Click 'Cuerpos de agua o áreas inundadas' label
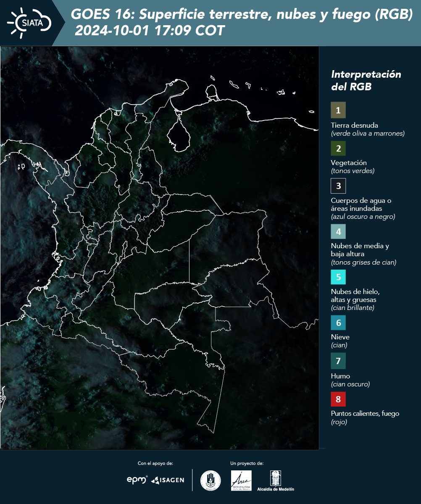The image size is (421, 504). pyautogui.click(x=361, y=204)
